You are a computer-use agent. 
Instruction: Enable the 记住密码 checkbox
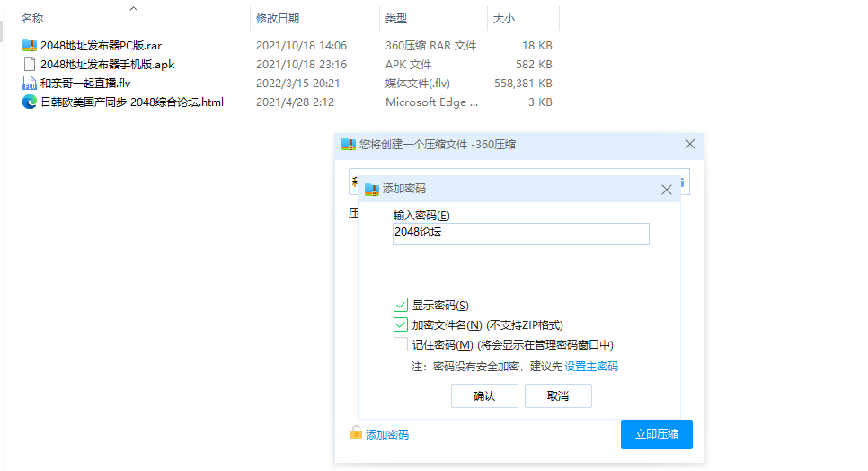[401, 344]
